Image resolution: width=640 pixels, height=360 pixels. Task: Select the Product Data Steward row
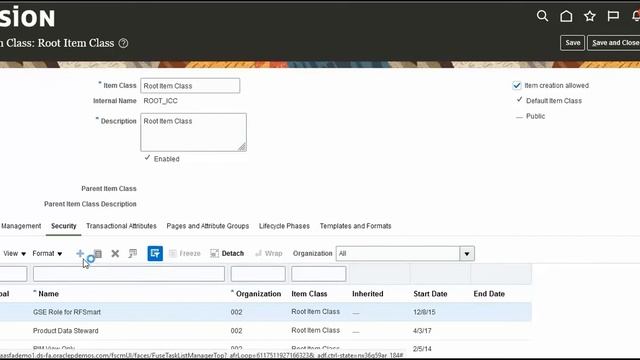pos(266,331)
